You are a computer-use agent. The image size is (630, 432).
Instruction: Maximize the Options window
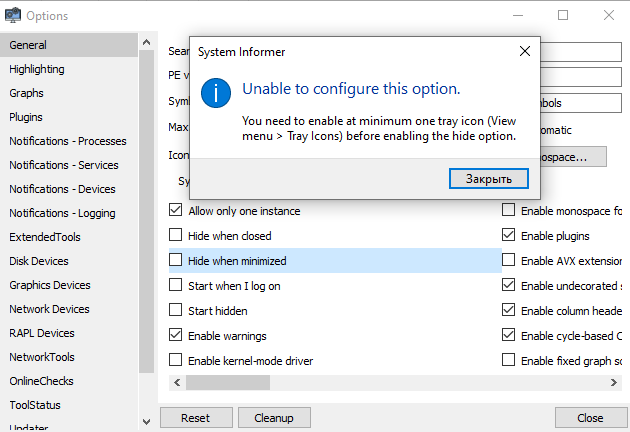(x=563, y=15)
